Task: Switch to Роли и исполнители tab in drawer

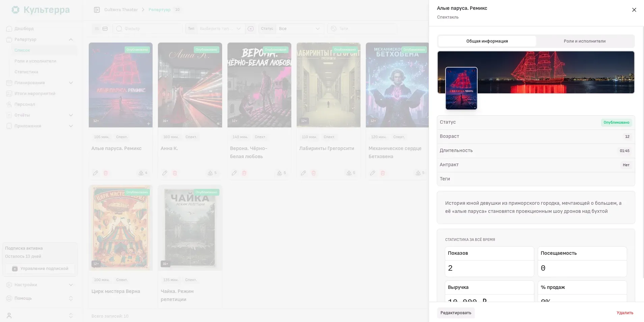Action: click(x=585, y=41)
